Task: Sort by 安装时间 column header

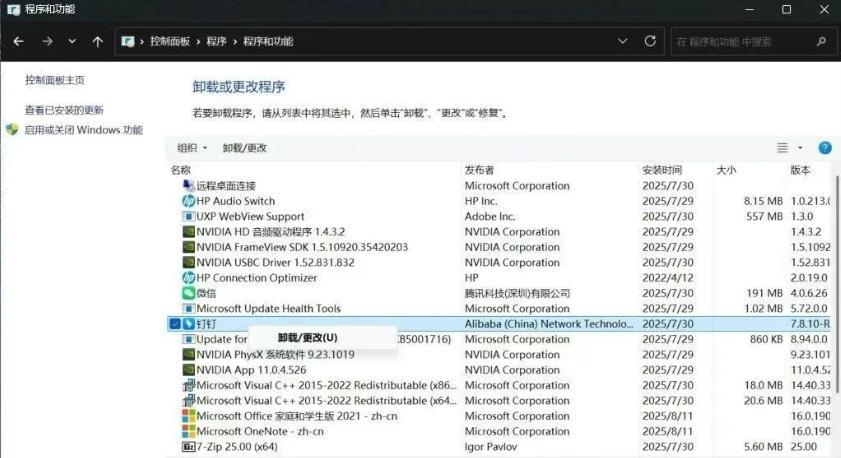Action: click(x=662, y=170)
